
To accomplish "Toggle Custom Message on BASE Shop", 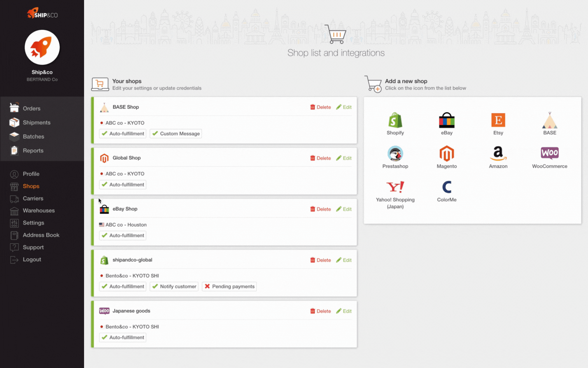I will click(x=176, y=134).
